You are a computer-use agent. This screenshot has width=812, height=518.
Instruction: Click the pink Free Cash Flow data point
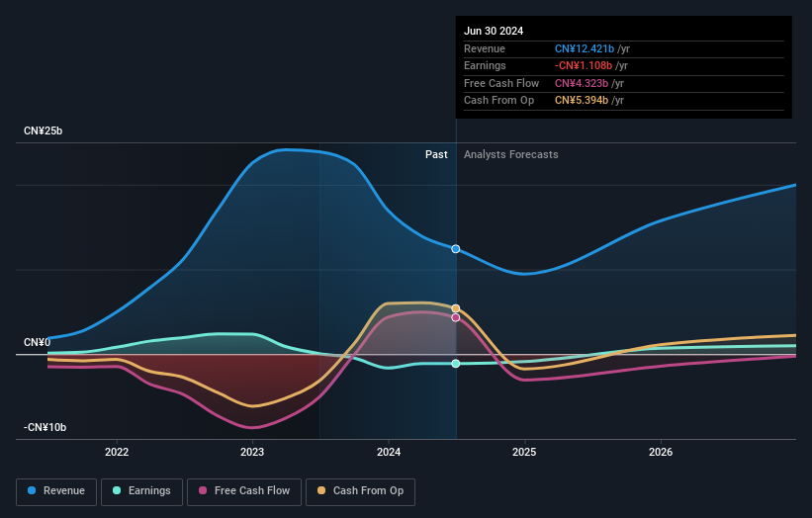[x=456, y=317]
